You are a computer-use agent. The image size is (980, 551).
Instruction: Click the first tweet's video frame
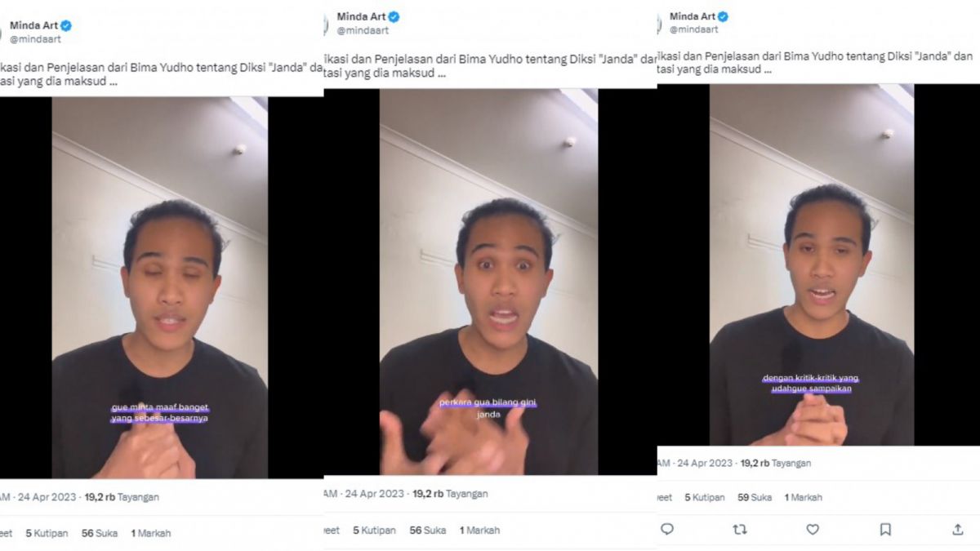163,286
